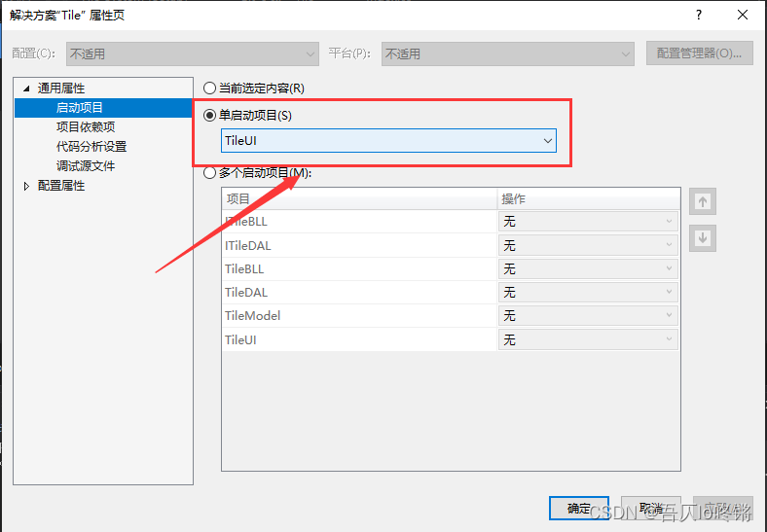Screen dimensions: 767x532
Task: Click the 项目 column header
Action: (359, 199)
